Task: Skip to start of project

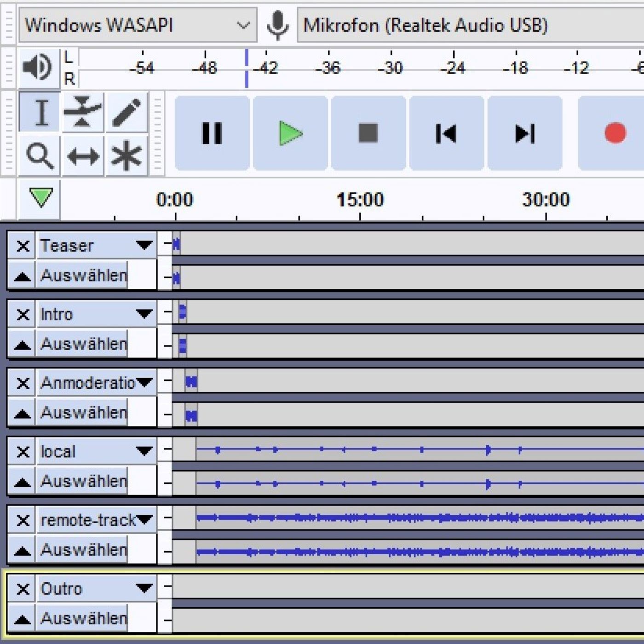Action: coord(446,133)
